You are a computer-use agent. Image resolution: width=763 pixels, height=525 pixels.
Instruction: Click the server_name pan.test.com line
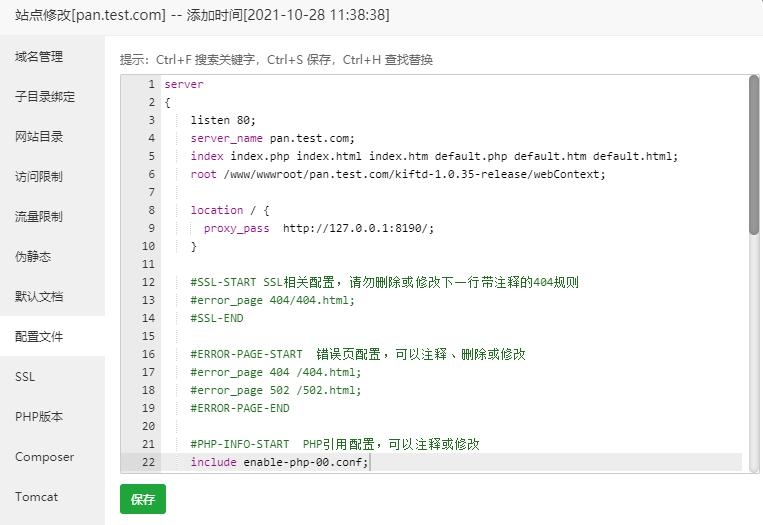[272, 138]
